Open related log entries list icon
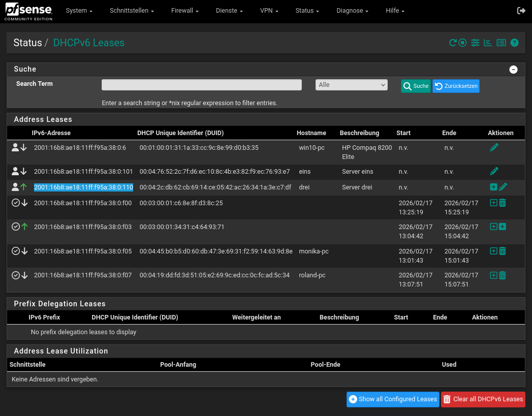The width and height of the screenshot is (532, 416). pos(501,43)
